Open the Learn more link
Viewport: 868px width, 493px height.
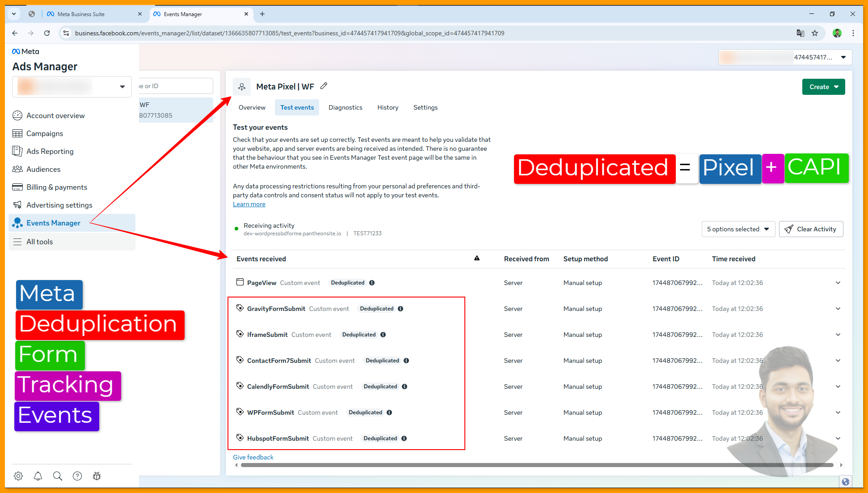click(249, 204)
